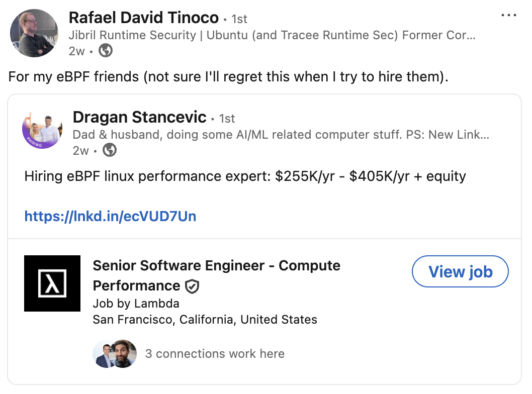The image size is (532, 394).
Task: Click the Lambda company logo
Action: [52, 283]
